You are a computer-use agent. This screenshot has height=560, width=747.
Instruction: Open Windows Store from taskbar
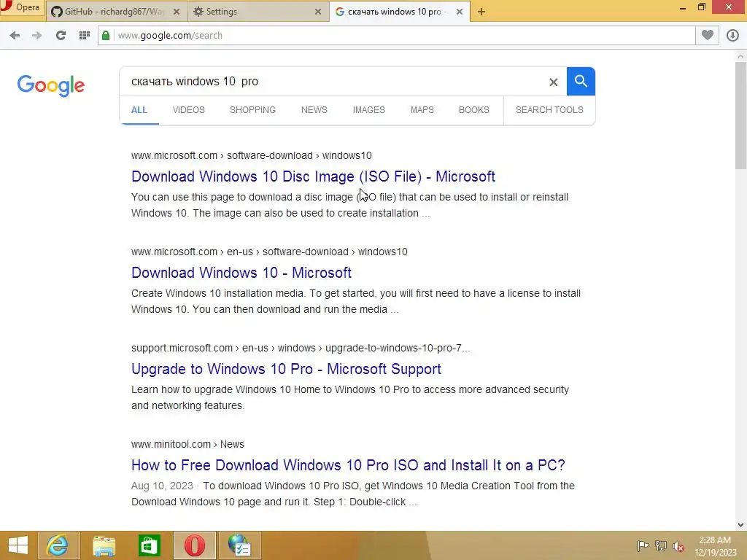[149, 545]
